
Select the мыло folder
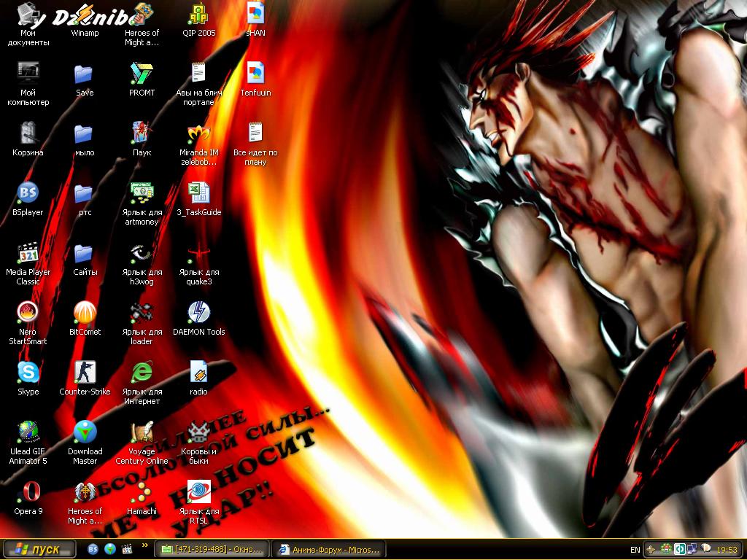[x=85, y=139]
